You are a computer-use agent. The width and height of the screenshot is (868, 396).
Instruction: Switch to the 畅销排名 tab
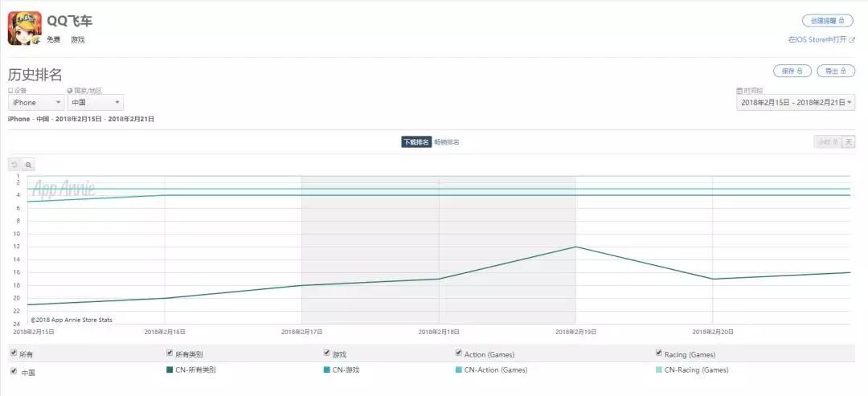(x=447, y=142)
